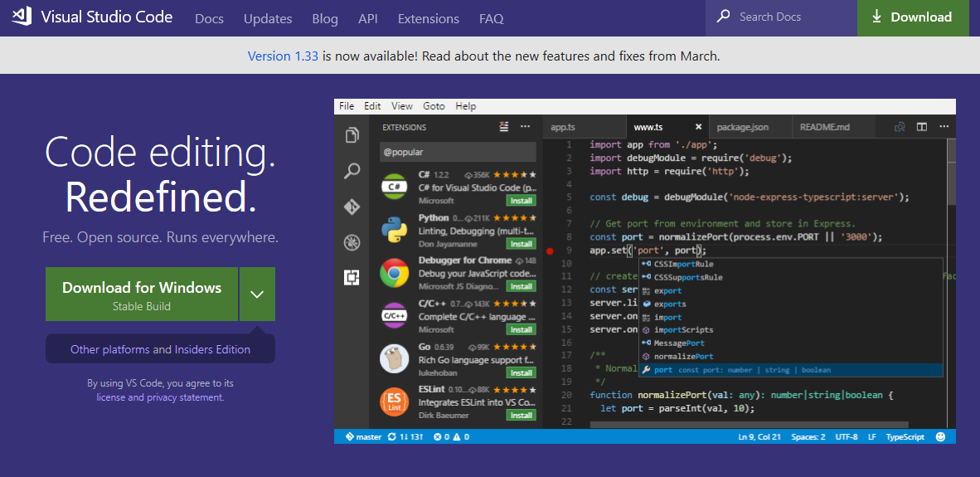Click UTF-8 encoding in status bar
The width and height of the screenshot is (980, 477).
[847, 437]
